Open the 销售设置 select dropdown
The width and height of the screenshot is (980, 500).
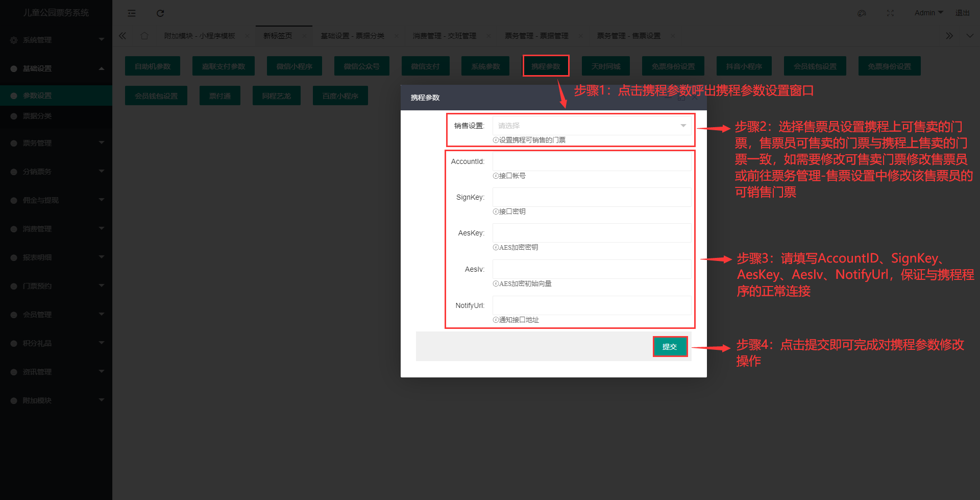[x=592, y=126]
